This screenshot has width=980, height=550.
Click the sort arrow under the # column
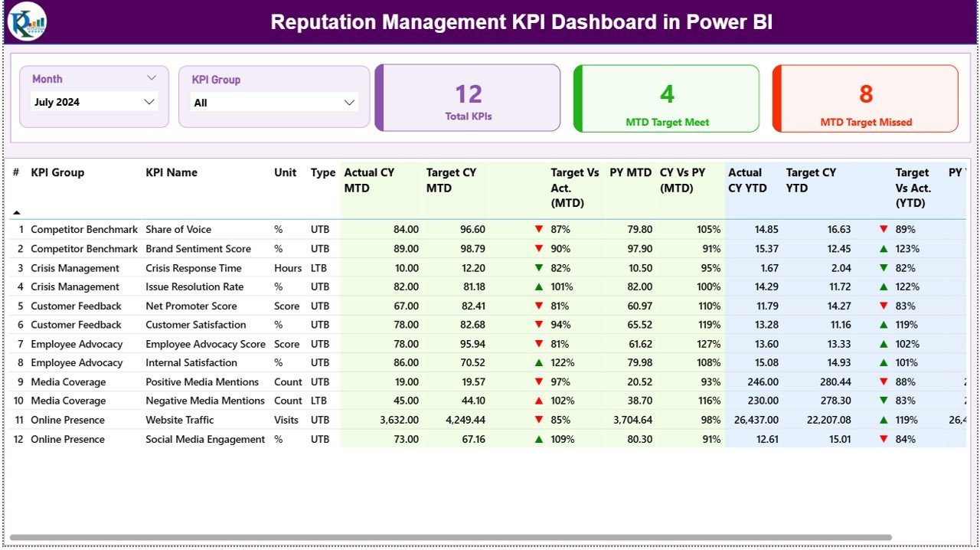pos(16,212)
